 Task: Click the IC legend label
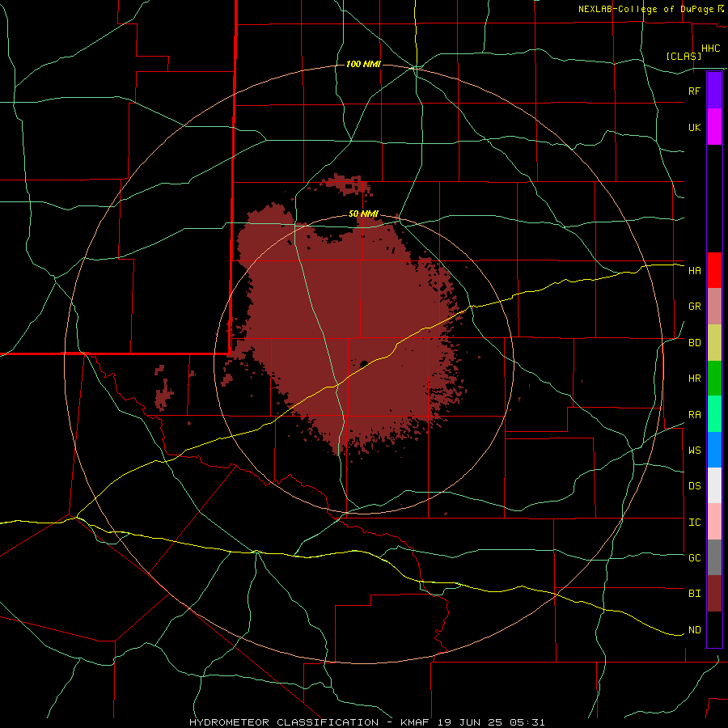tap(694, 523)
